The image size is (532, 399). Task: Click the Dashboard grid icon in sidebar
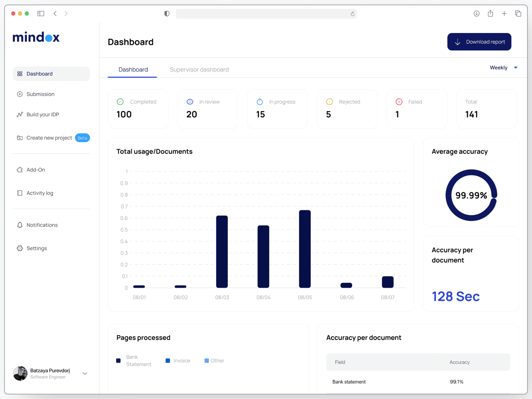(x=20, y=74)
